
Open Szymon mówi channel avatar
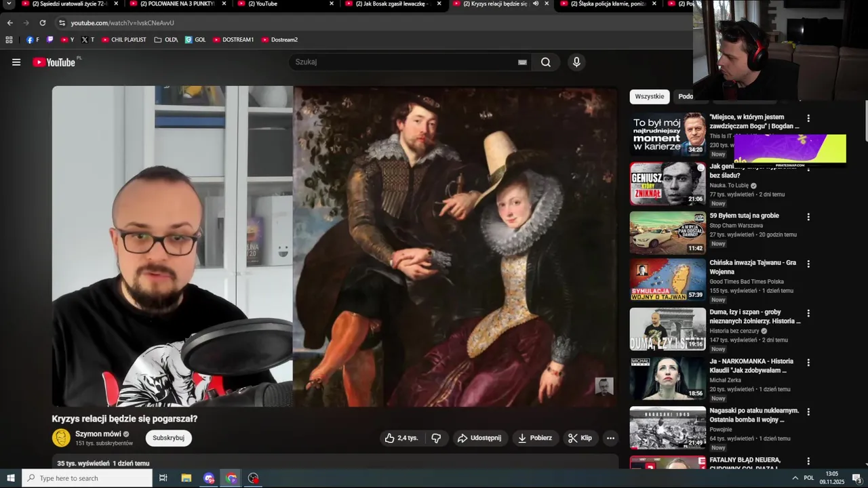[61, 438]
